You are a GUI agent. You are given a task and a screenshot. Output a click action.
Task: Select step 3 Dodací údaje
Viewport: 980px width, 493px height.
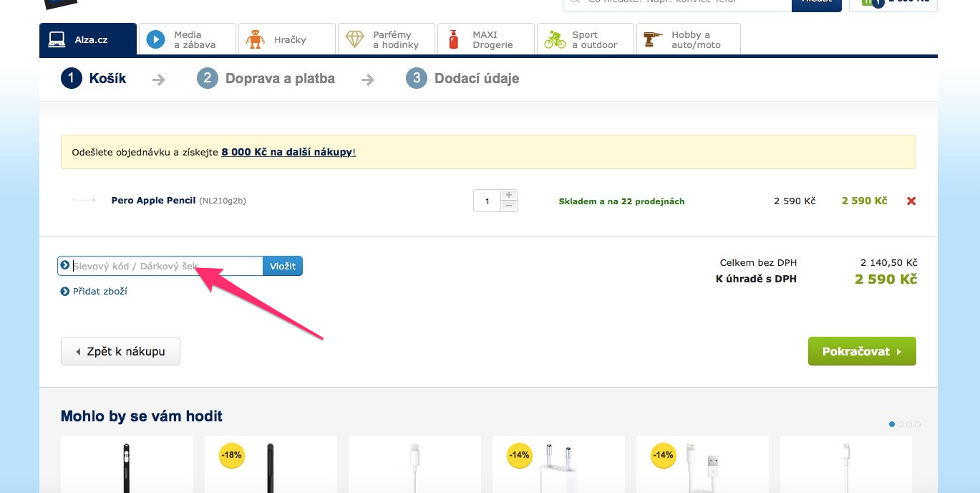462,78
